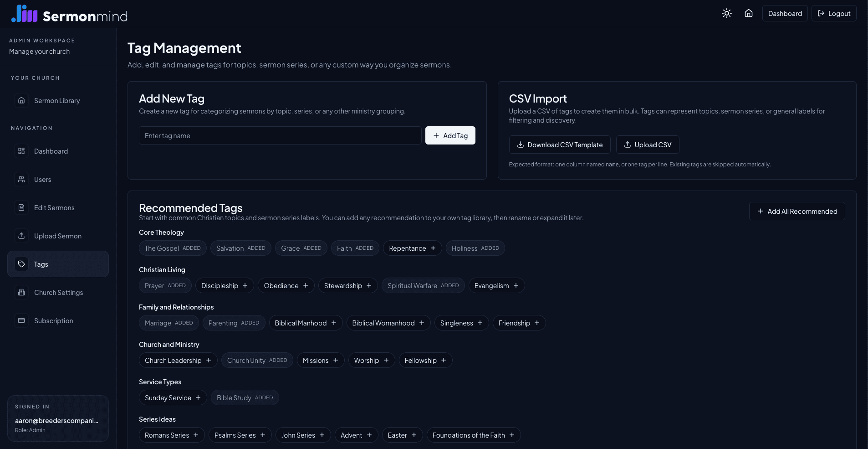Click the plus icon on Advent tag
Viewport: 868px width, 449px height.
369,435
